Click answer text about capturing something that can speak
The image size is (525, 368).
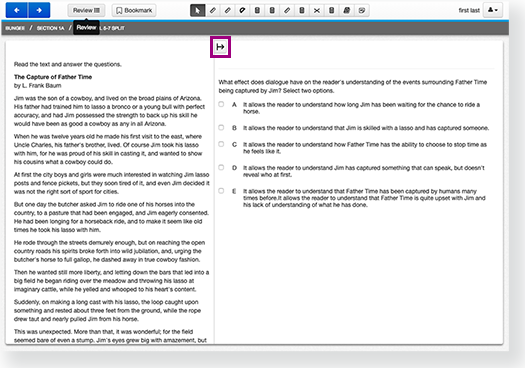[x=364, y=171]
